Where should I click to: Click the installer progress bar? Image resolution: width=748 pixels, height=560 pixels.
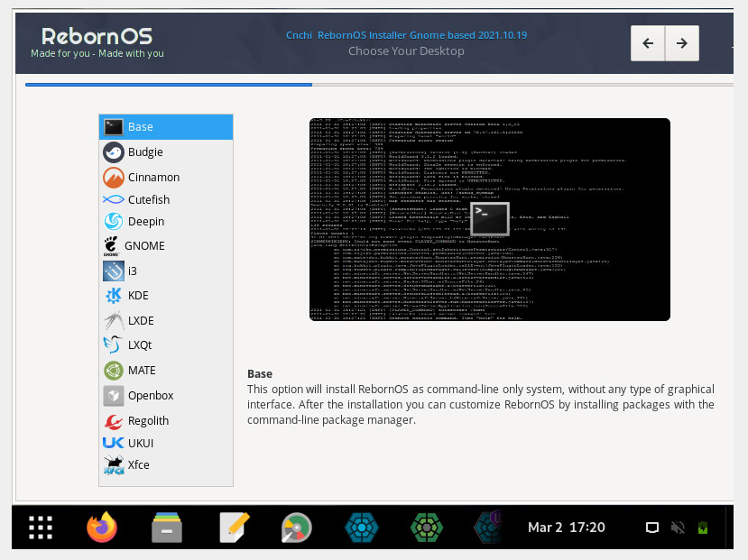tap(379, 85)
